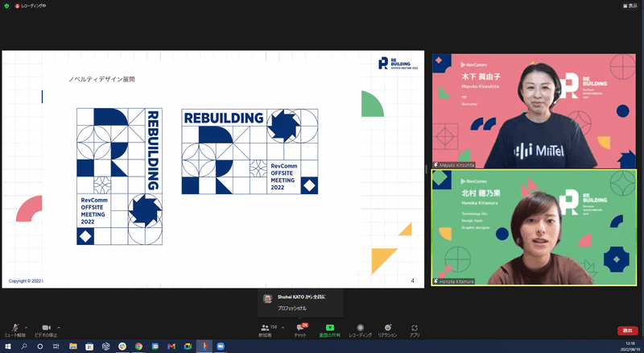The width and height of the screenshot is (644, 353).
Task: Open Gmail from the taskbar
Action: 171,347
